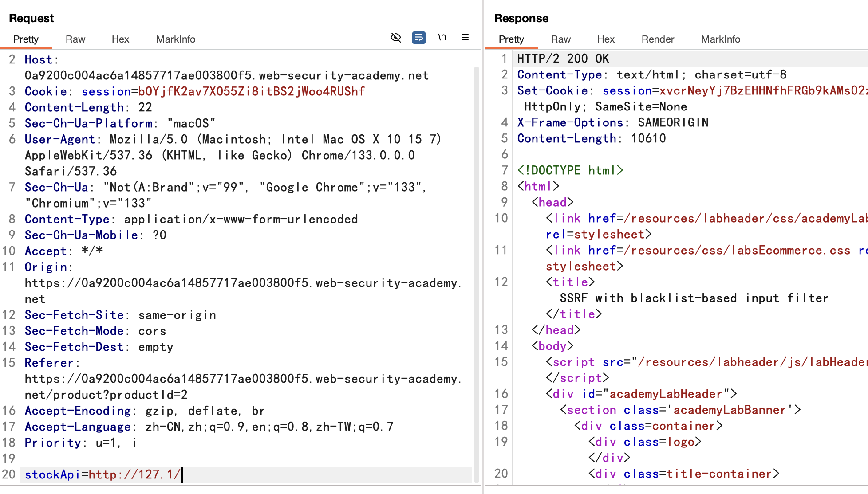Click the Content-Length header value 22
The height and width of the screenshot is (494, 868).
[x=145, y=107]
